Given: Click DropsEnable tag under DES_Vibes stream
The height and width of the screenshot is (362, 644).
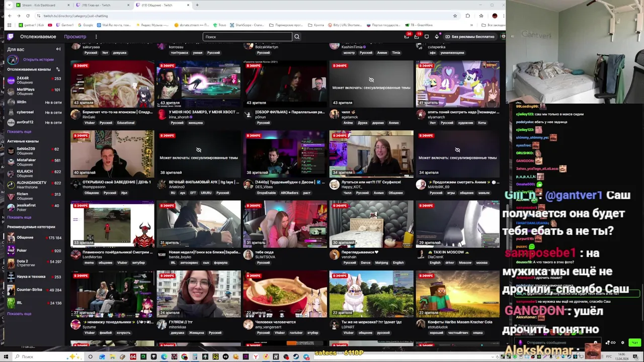Looking at the screenshot, I should (x=266, y=193).
